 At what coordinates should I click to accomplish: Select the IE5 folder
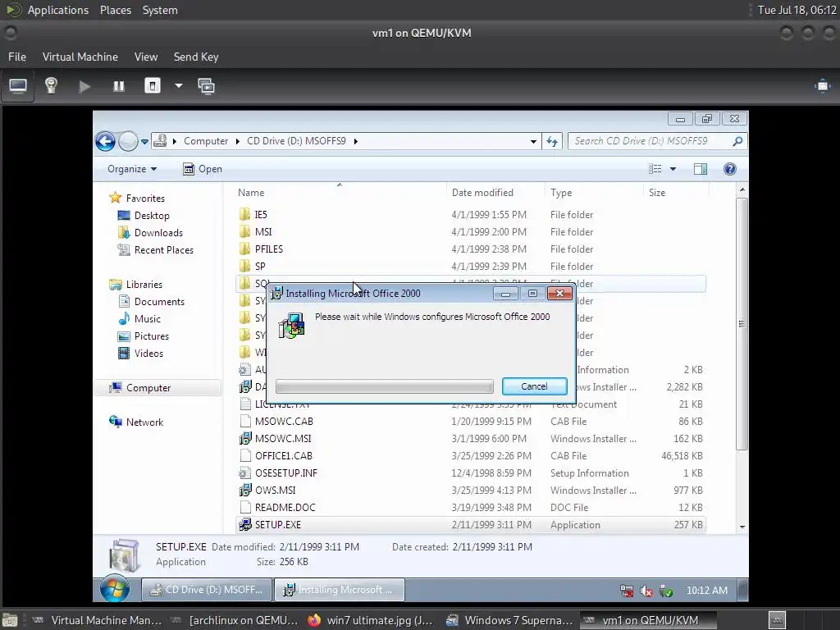pyautogui.click(x=260, y=215)
